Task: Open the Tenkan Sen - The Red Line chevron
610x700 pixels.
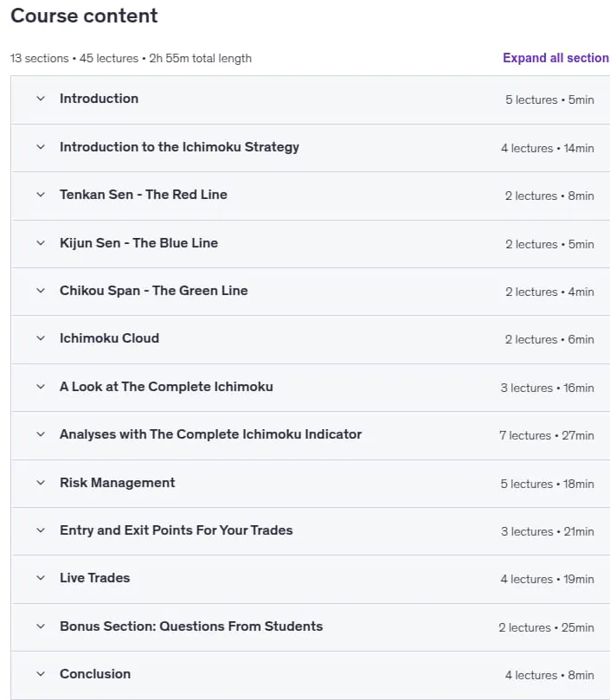Action: (41, 195)
